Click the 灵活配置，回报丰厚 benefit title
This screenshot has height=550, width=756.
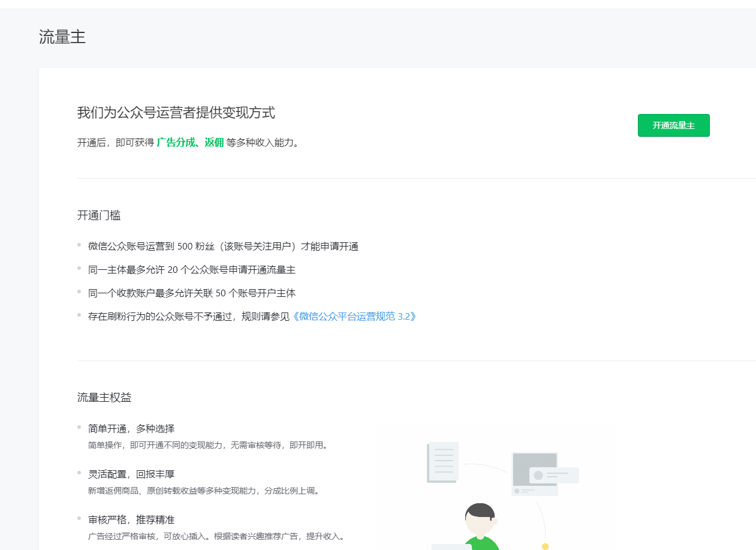point(131,474)
